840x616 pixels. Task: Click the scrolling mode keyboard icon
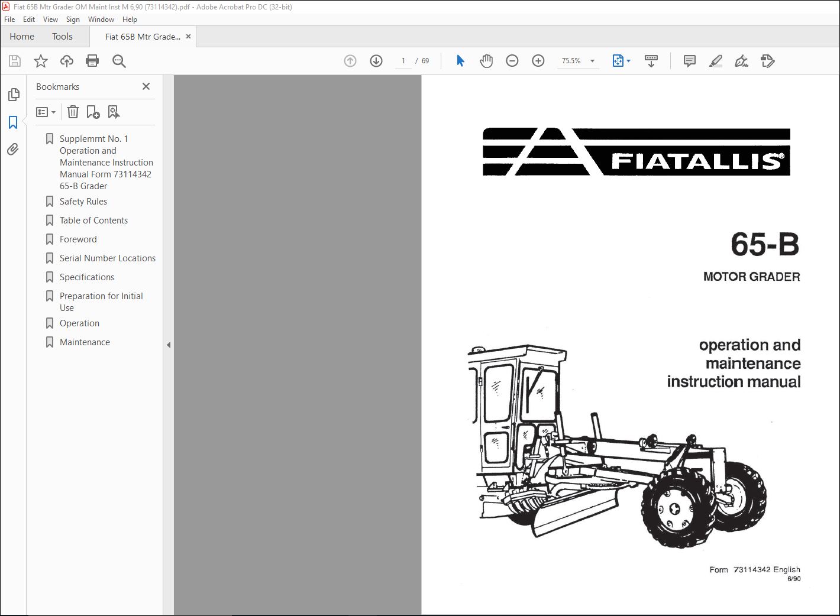(651, 61)
